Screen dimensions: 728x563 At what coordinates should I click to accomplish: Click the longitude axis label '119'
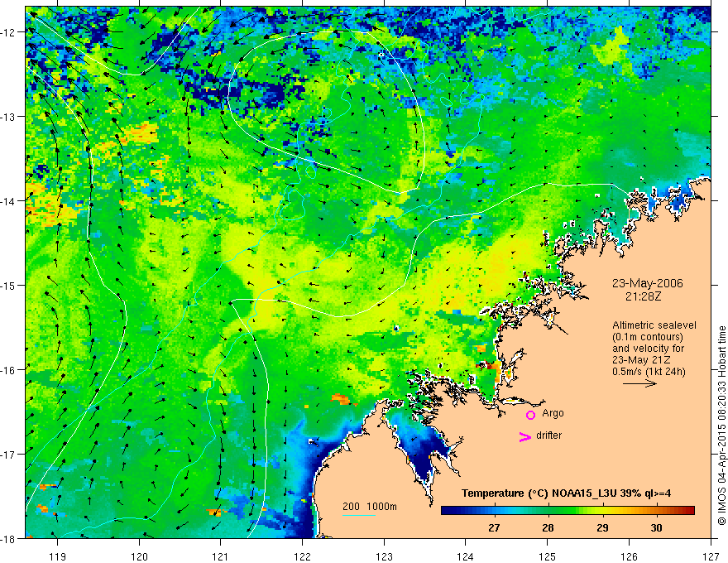[x=58, y=556]
